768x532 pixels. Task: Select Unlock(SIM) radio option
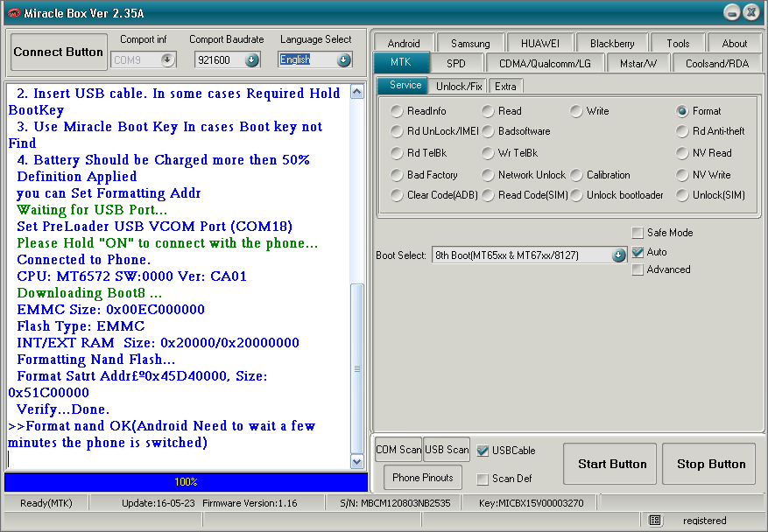pyautogui.click(x=682, y=195)
